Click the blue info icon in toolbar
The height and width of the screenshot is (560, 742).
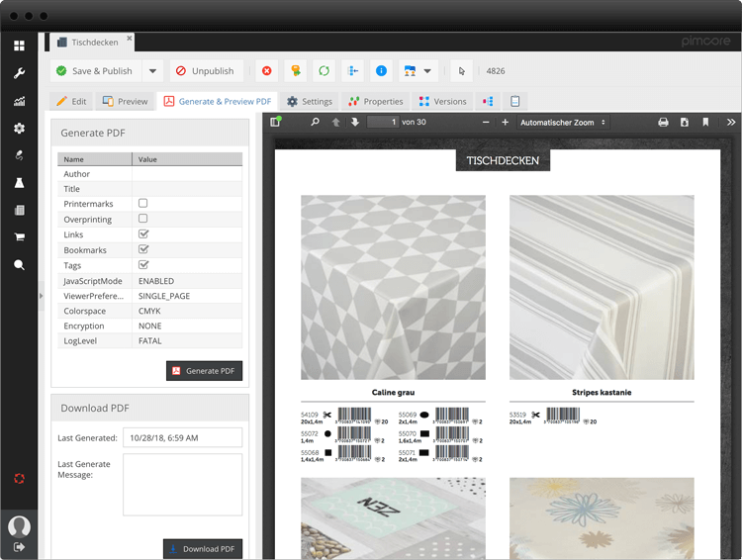pos(381,71)
